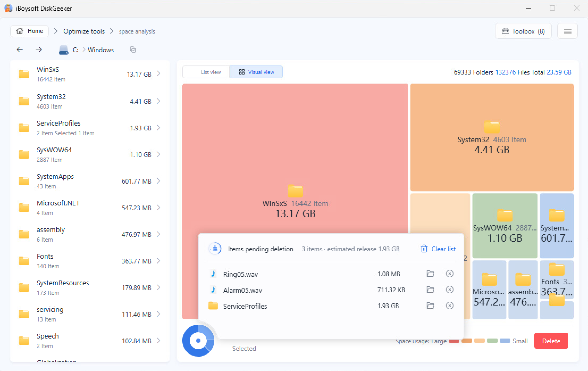The width and height of the screenshot is (588, 371).
Task: Select the SystemResources folder row
Action: (x=90, y=287)
